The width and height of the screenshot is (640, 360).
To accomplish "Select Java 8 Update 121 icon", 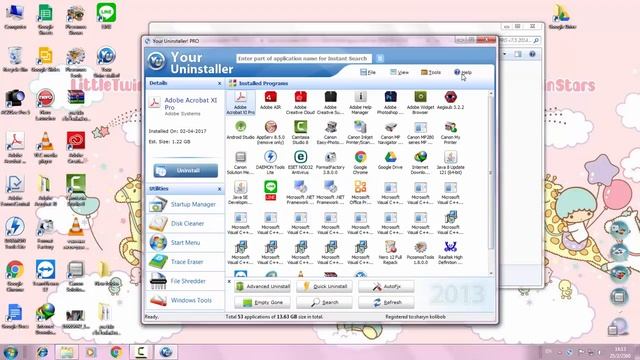I will (450, 162).
